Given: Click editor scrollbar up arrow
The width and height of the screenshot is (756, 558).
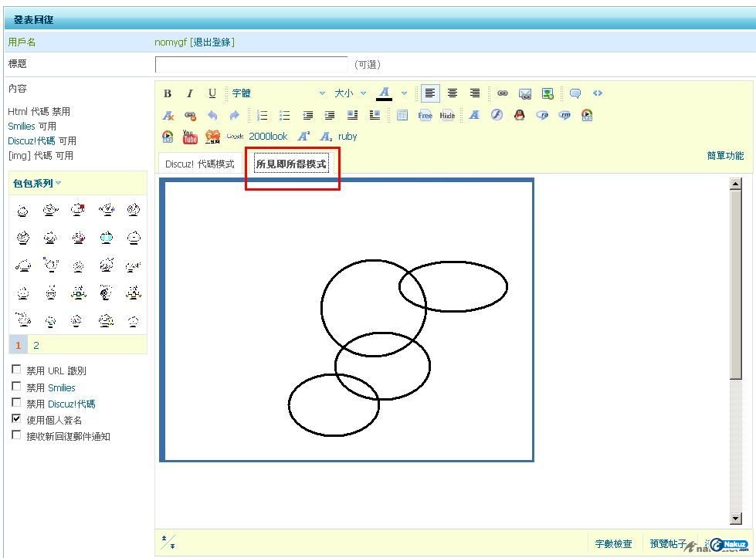Looking at the screenshot, I should coord(735,184).
